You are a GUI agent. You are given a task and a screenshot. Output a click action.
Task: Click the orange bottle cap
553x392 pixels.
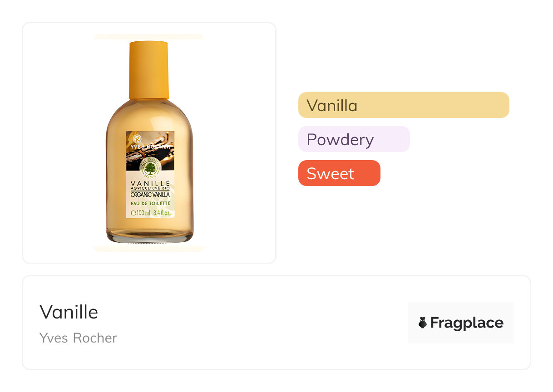(x=148, y=70)
